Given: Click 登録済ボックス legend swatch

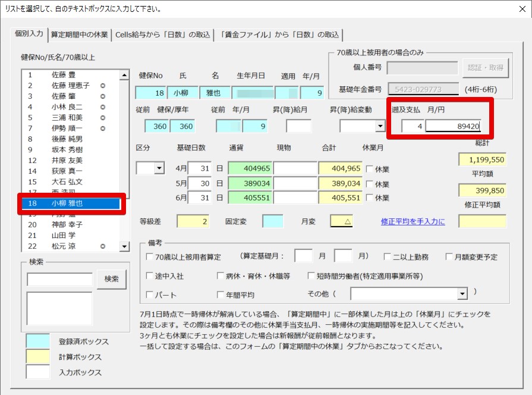Looking at the screenshot, I should 38,341.
